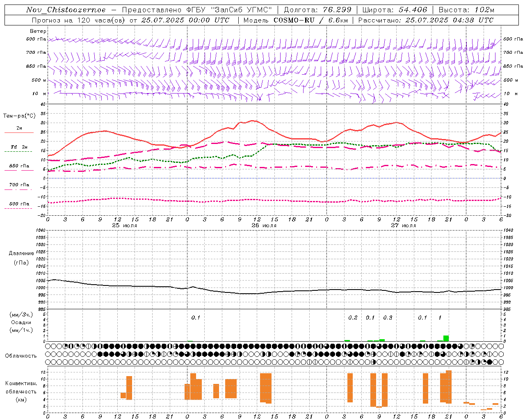Click the Тем-ра(°C) axis label
525x420 pixels.
tap(19, 116)
